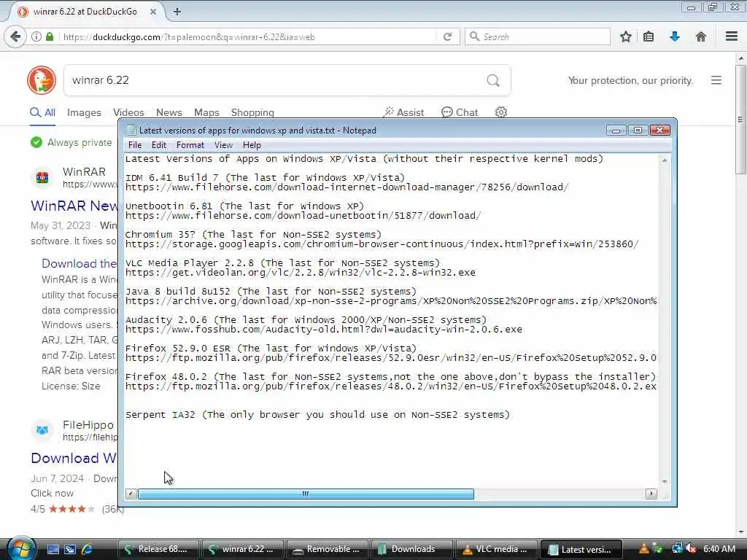This screenshot has width=747, height=560.
Task: Click Switch between windows quick launch icon
Action: click(70, 549)
